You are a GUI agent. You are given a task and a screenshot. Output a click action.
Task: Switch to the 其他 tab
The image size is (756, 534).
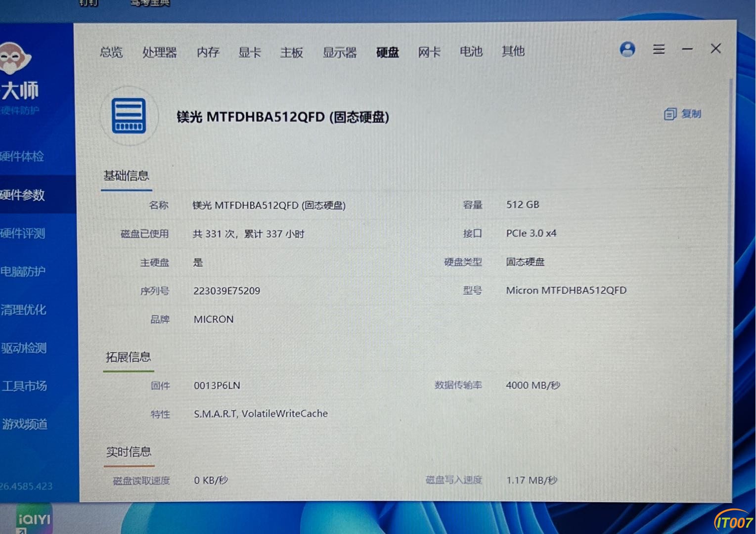click(513, 51)
